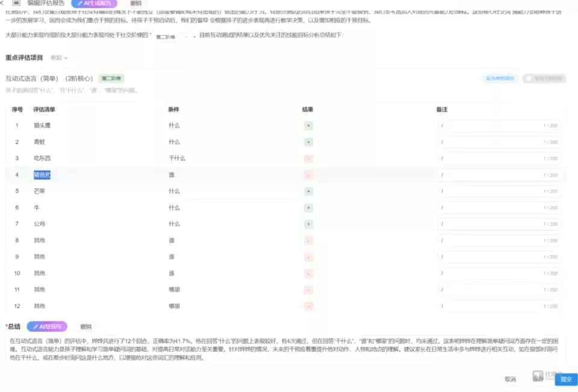
Task: Click the 哪里 condition in row 12
Action: [175, 306]
